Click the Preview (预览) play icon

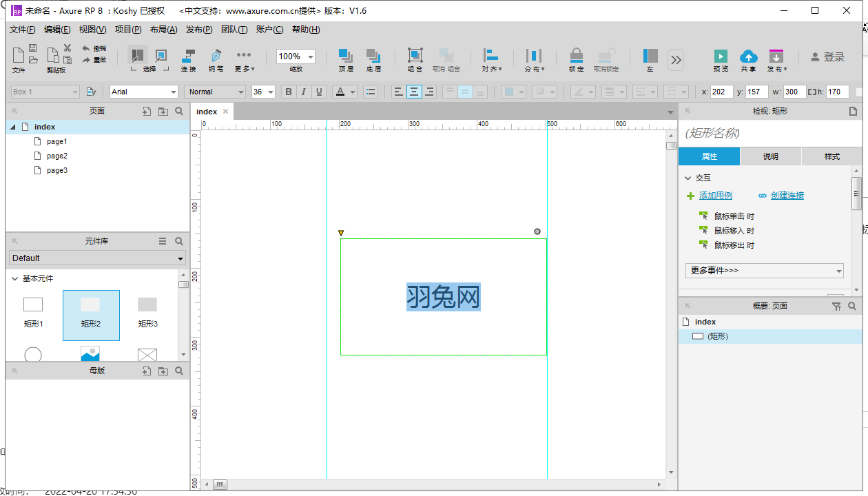pyautogui.click(x=721, y=56)
